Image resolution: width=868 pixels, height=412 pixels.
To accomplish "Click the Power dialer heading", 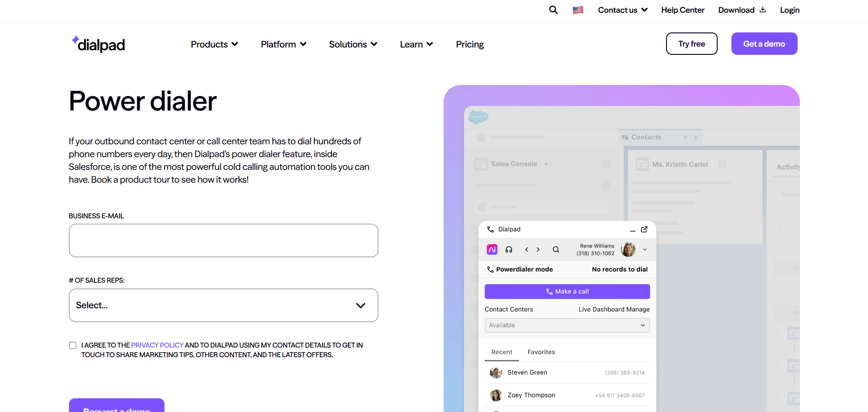I will pyautogui.click(x=143, y=101).
